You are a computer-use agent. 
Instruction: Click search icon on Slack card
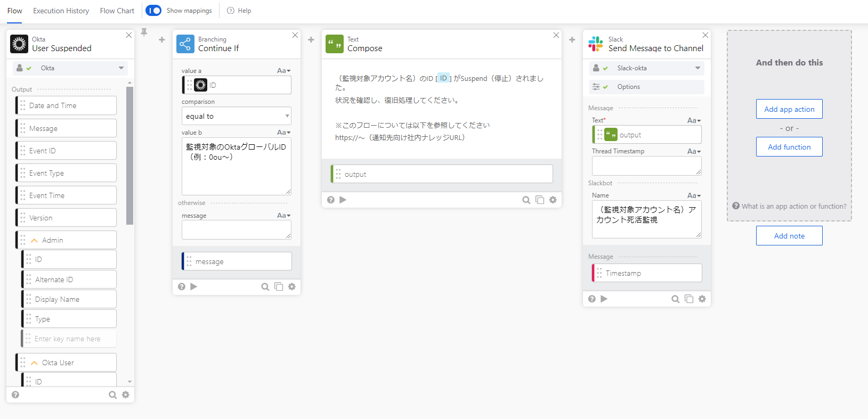[675, 299]
